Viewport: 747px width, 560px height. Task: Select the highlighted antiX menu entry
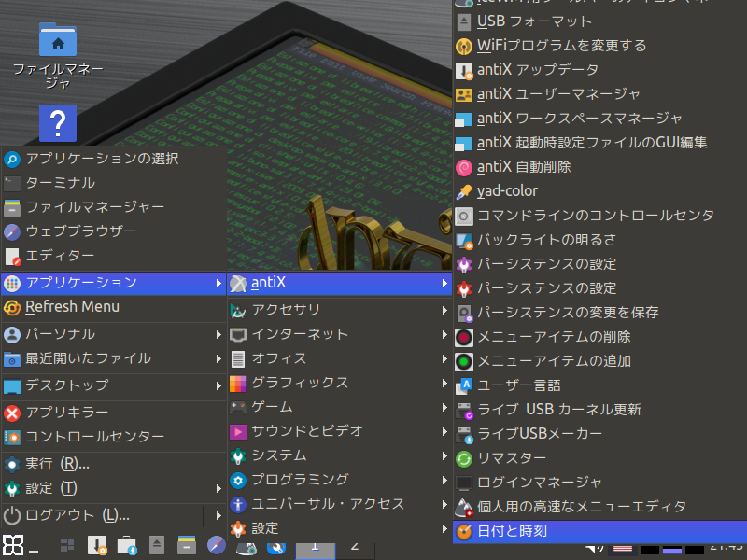[340, 284]
